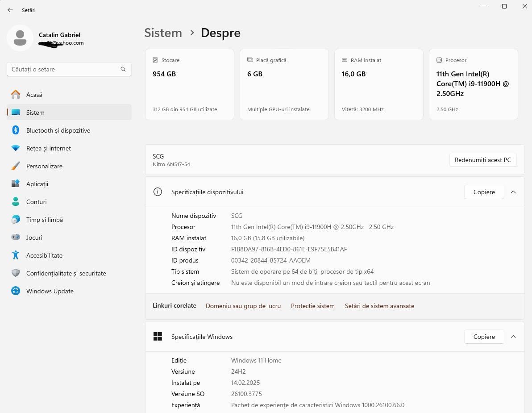Screen dimensions: 532x413
Task: Click Redenumiți acest PC button
Action: click(x=483, y=160)
